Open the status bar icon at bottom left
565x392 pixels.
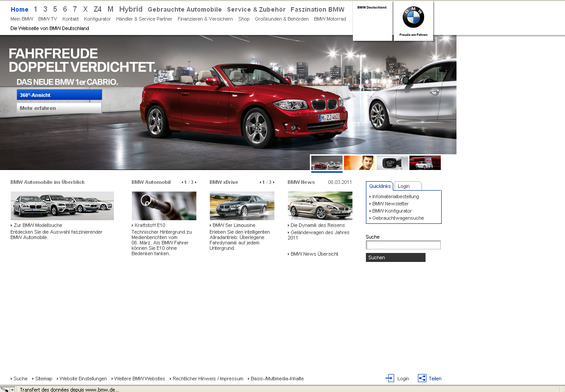[4, 389]
